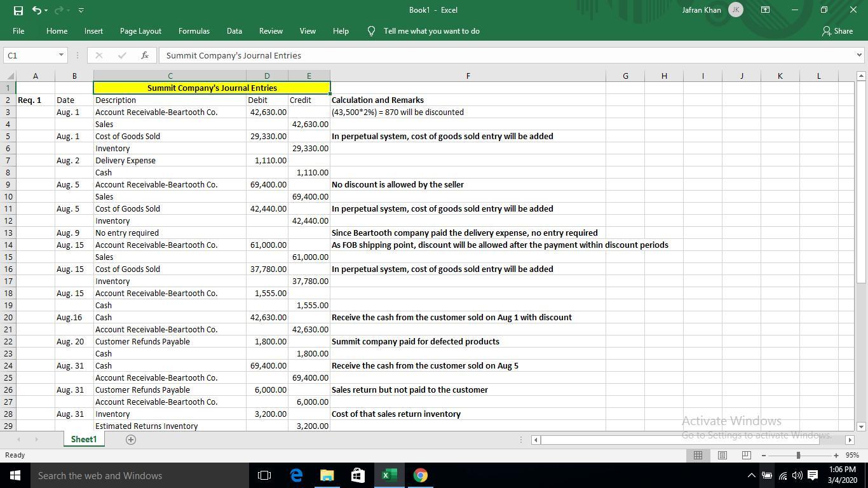868x488 pixels.
Task: Click the Share button
Action: (837, 31)
